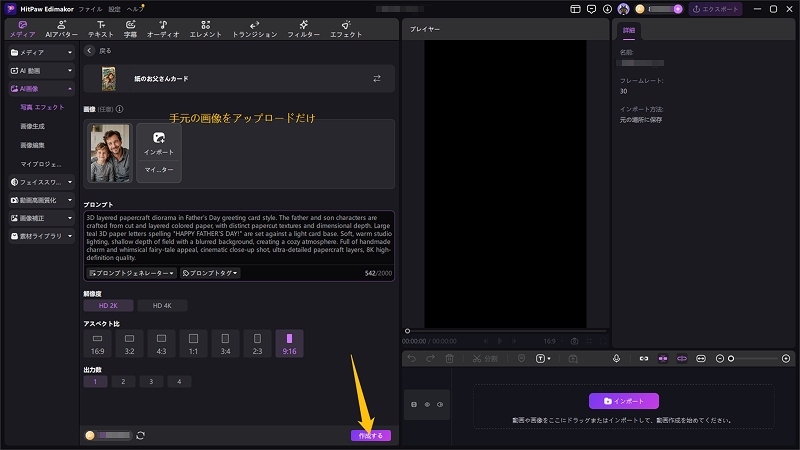Viewport: 800px width, 450px height.
Task: Open the user avatar profile
Action: [x=623, y=9]
